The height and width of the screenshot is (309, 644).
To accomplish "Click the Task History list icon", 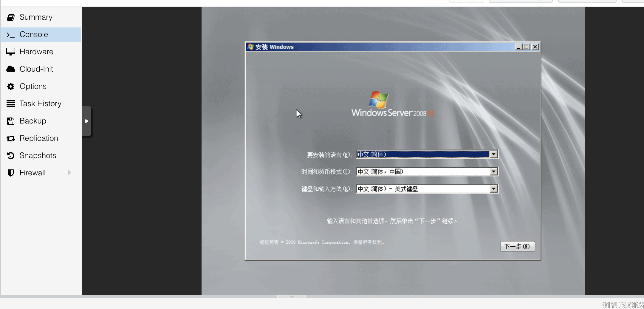I will [11, 104].
